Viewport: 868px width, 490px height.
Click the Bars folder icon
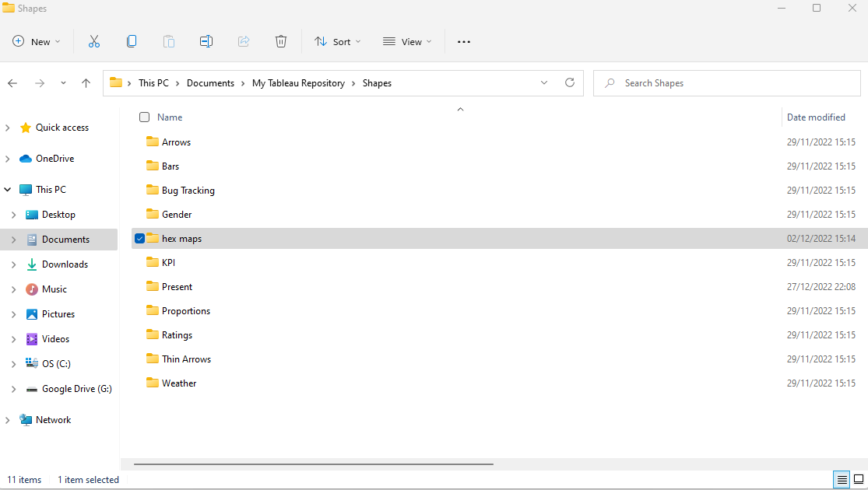(153, 166)
